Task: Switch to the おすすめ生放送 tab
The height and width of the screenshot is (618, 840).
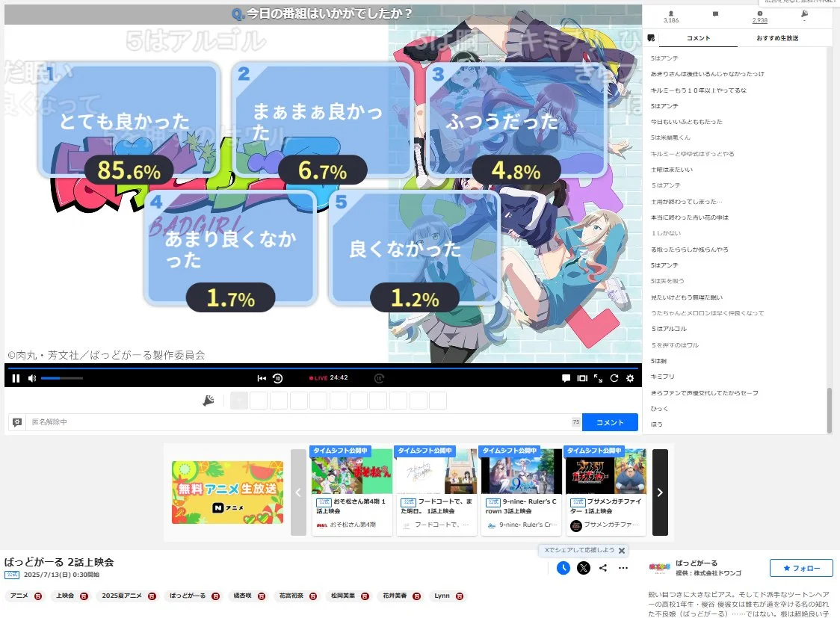Action: point(777,38)
